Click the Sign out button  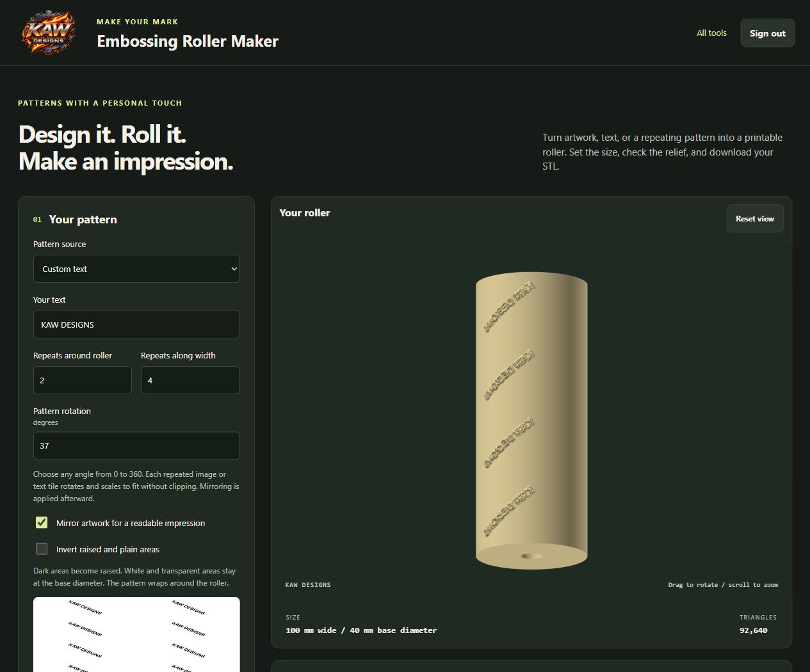click(767, 33)
